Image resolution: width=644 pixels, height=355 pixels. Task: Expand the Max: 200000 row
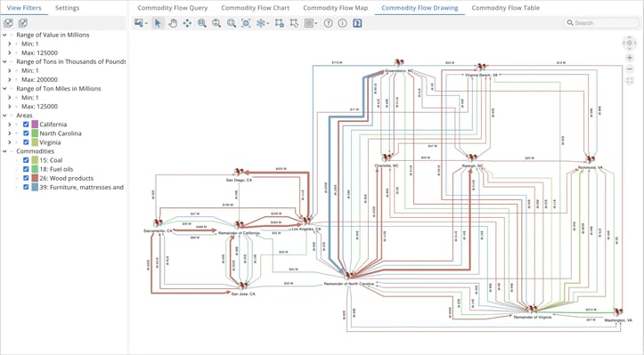click(x=10, y=79)
